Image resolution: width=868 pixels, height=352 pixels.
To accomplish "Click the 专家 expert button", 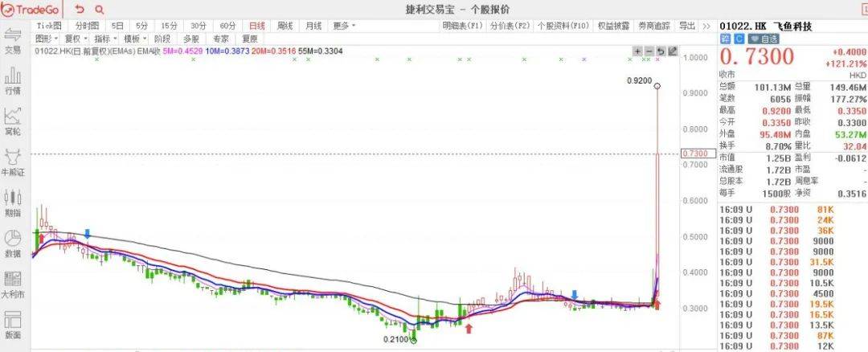I will [221, 39].
